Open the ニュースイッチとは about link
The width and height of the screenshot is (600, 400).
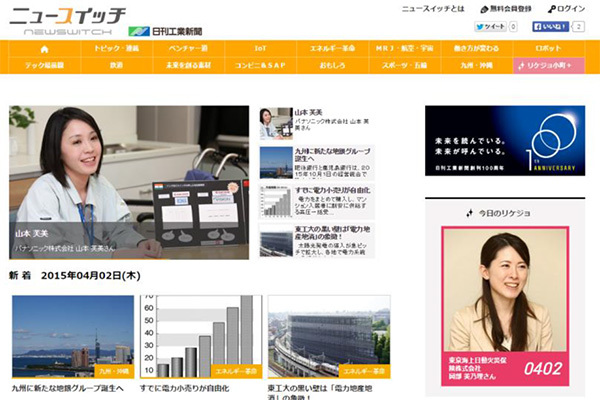pyautogui.click(x=433, y=9)
